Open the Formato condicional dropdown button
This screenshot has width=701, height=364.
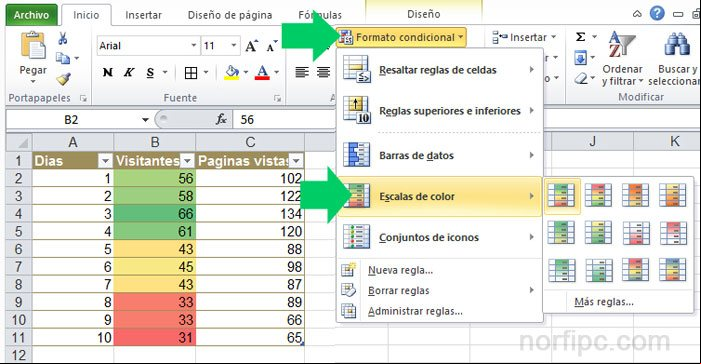coord(401,37)
